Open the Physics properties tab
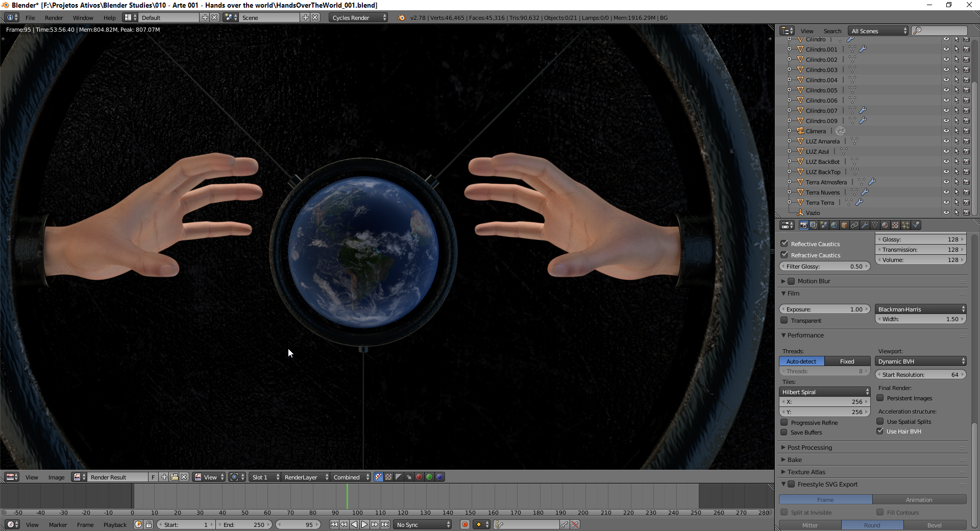Screen dimensions: 980x531 [x=916, y=225]
